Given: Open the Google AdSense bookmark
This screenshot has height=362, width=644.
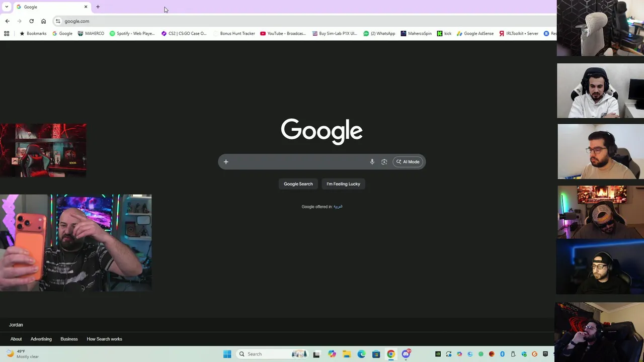Looking at the screenshot, I should pyautogui.click(x=475, y=33).
